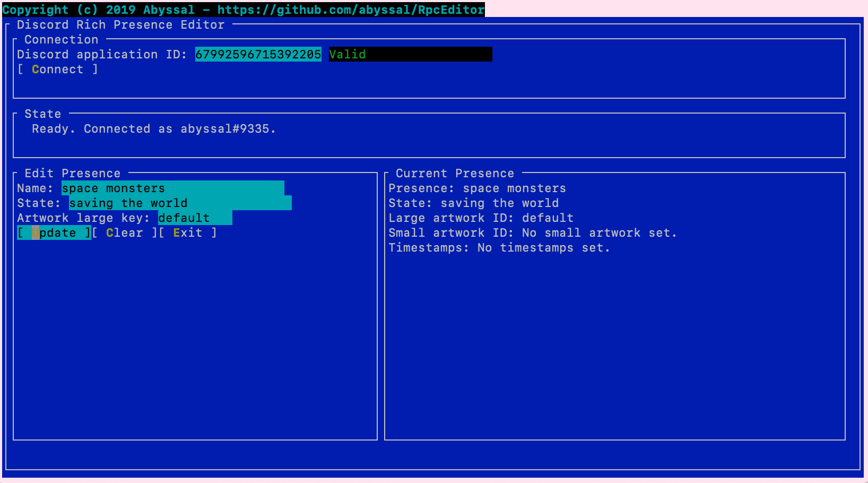Focus the Artwork large key field
Image resolution: width=868 pixels, height=483 pixels.
[x=195, y=218]
